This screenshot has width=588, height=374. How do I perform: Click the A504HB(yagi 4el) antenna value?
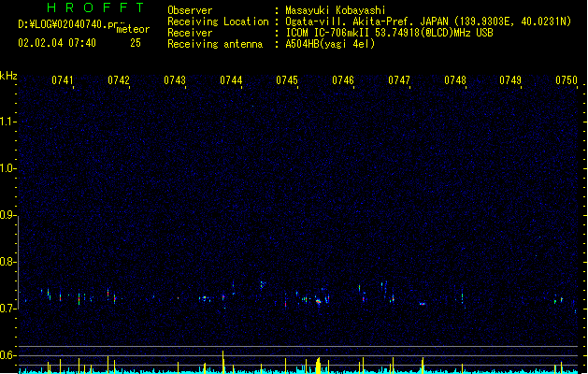(330, 44)
